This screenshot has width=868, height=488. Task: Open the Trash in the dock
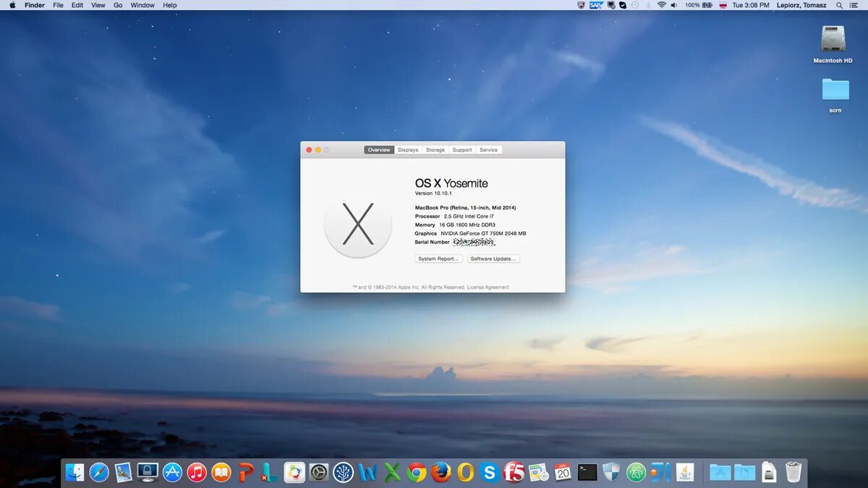click(793, 473)
